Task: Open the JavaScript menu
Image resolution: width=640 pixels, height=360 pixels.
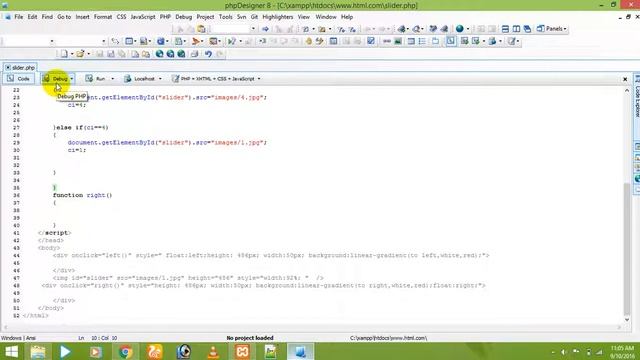Action: (x=143, y=17)
